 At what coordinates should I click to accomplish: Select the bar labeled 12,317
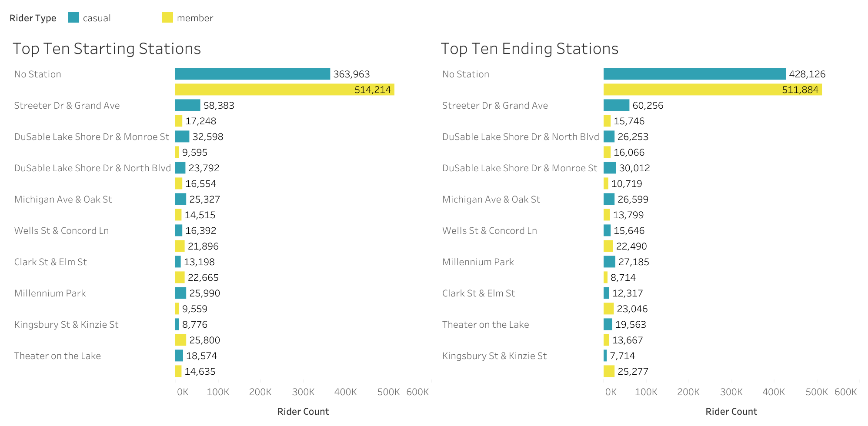point(606,293)
